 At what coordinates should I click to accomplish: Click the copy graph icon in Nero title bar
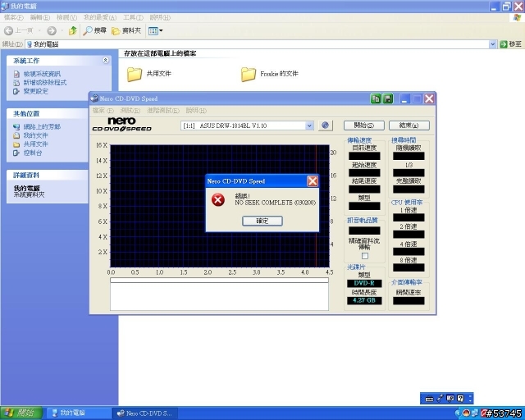coord(376,98)
